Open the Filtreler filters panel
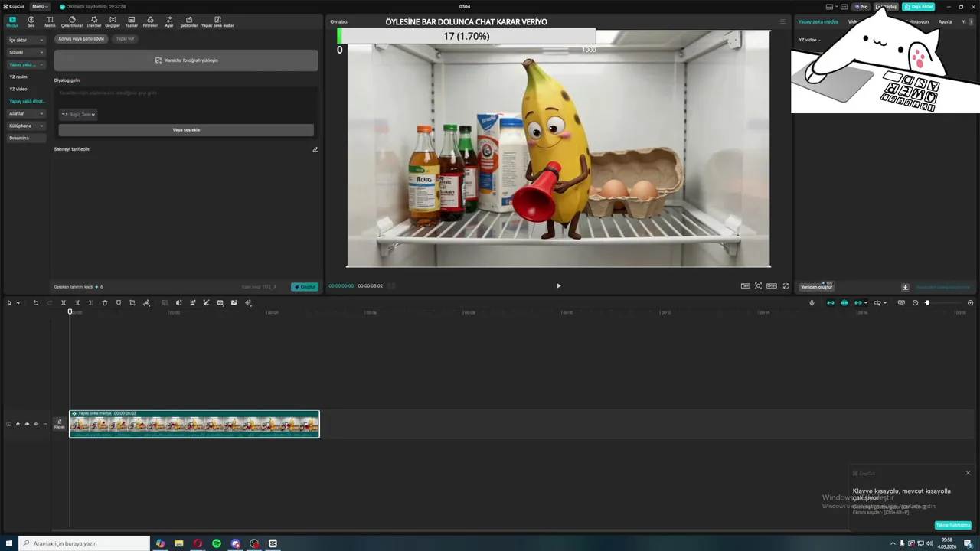This screenshot has height=551, width=980. 150,21
